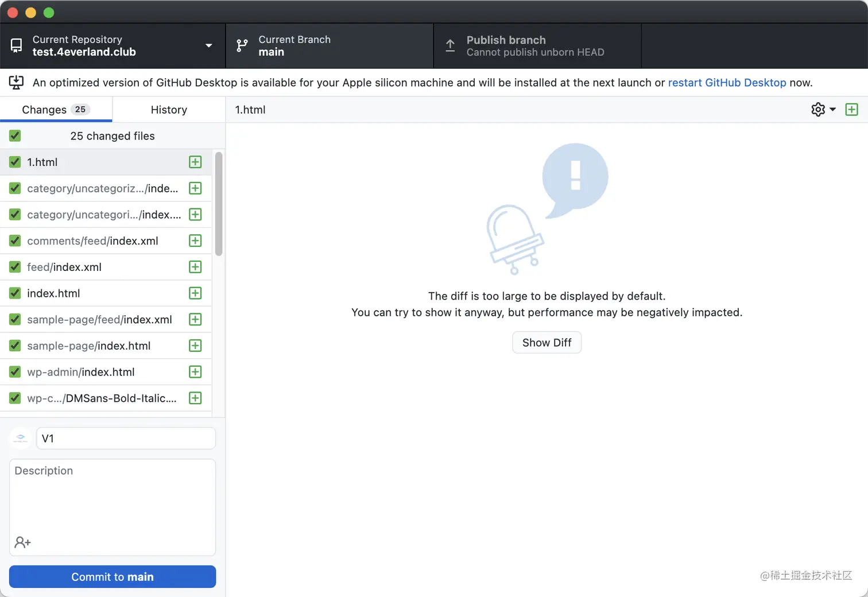The image size is (868, 597).
Task: Uncheck the category/uncategoriz.../inde... checkbox
Action: coord(15,188)
